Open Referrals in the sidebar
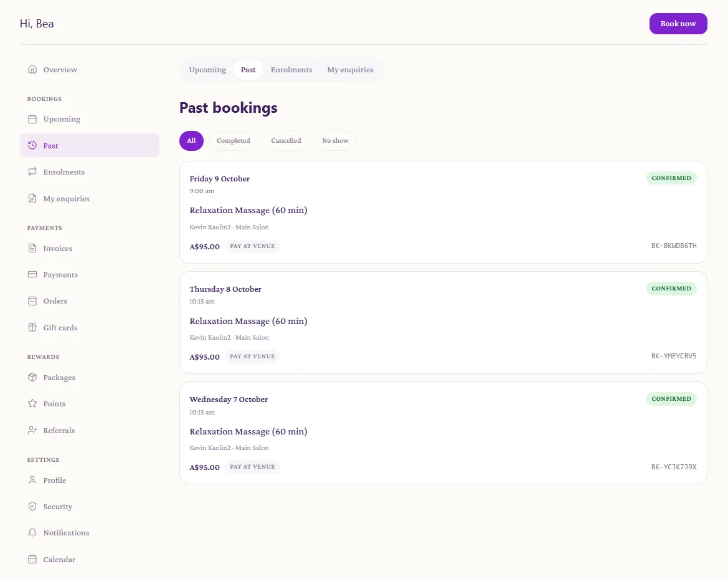This screenshot has width=728, height=579. (90, 430)
